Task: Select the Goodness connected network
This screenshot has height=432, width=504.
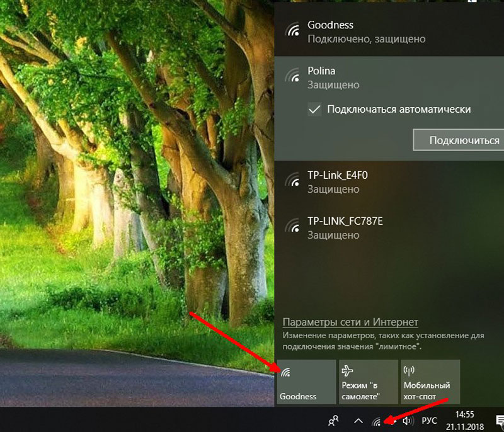Action: [x=389, y=31]
